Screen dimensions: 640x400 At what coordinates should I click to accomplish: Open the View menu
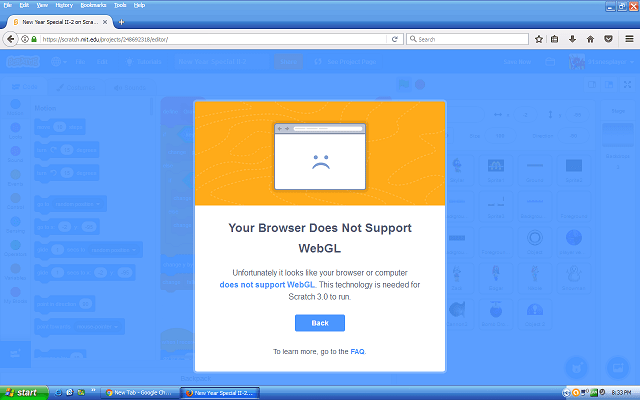[x=42, y=5]
